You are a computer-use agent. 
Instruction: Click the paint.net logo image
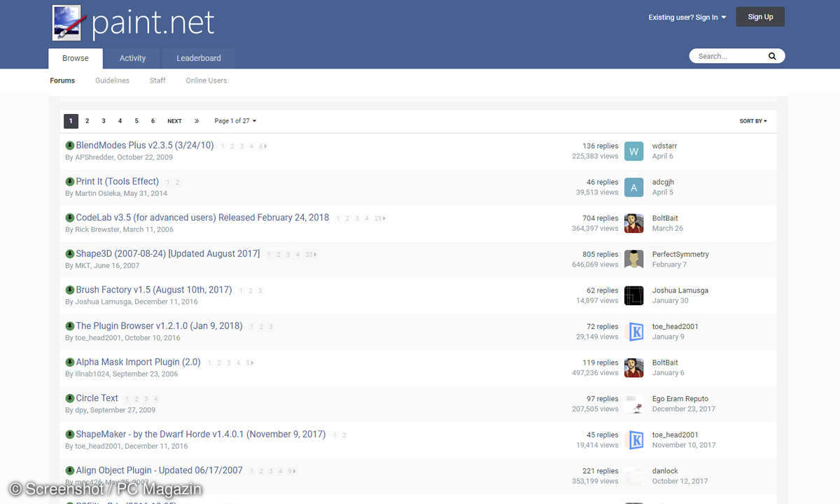click(133, 23)
